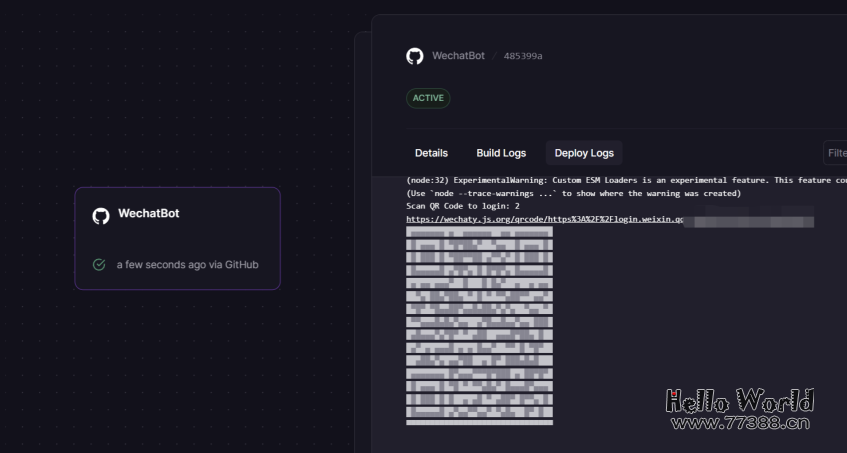The height and width of the screenshot is (453, 847).
Task: Click the www.77388.cn watermark text
Action: tap(740, 423)
